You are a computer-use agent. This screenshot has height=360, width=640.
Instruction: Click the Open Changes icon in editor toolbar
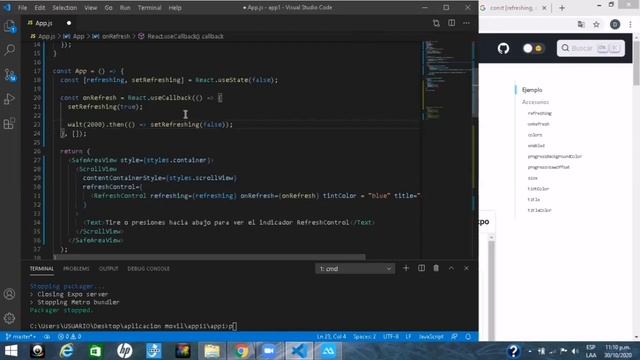pos(436,23)
